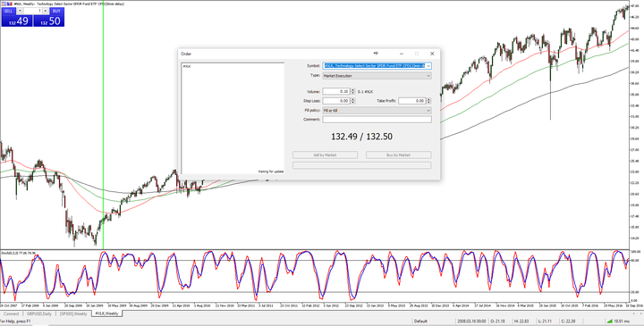Click the Default profile in status bar
The height and width of the screenshot is (326, 644).
pos(420,321)
